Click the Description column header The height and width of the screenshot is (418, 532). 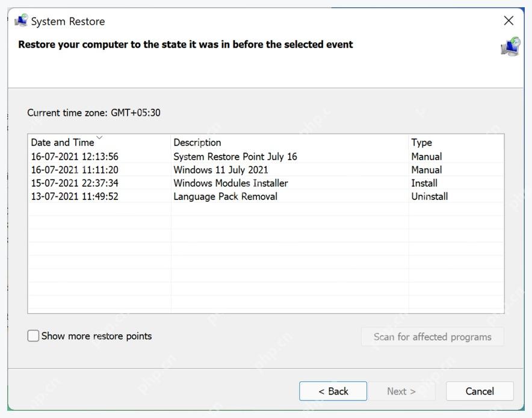click(289, 142)
